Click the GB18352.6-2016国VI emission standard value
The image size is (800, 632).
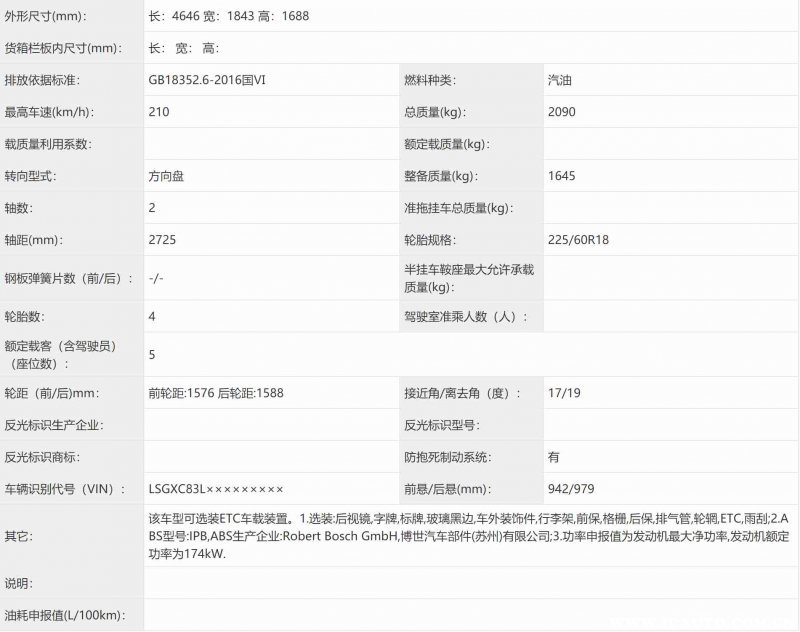[x=206, y=80]
